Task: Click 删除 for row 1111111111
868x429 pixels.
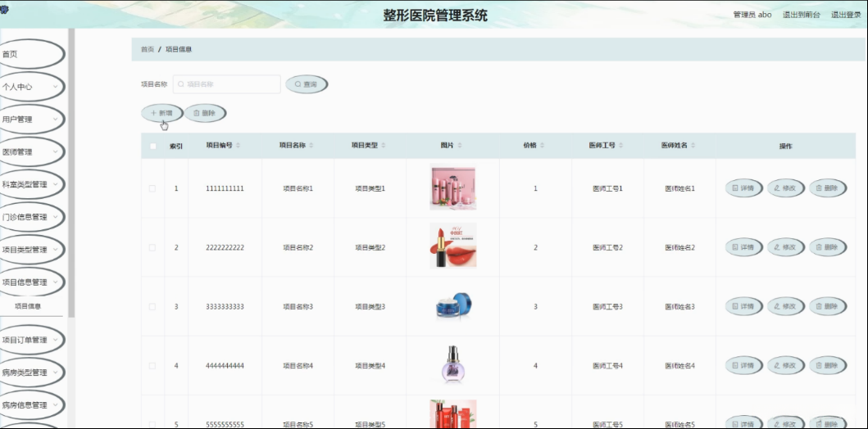Action: point(827,188)
